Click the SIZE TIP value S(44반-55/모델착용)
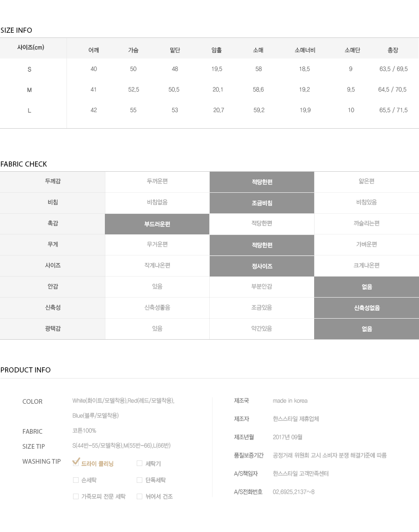 pos(97,445)
